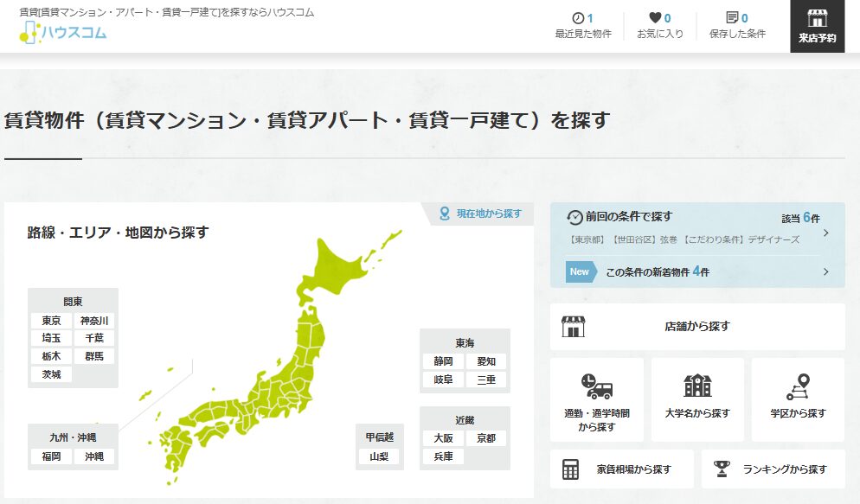The image size is (860, 504).
Task: Open ランキングから探す trophy option
Action: pos(773,469)
